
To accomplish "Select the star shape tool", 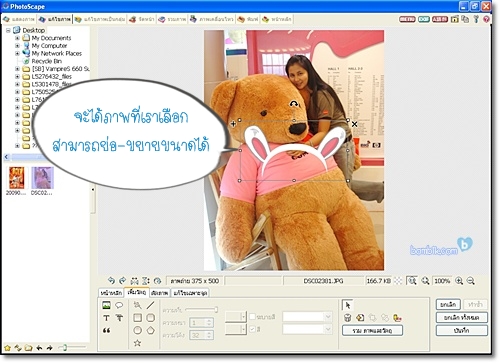I will point(137,343).
